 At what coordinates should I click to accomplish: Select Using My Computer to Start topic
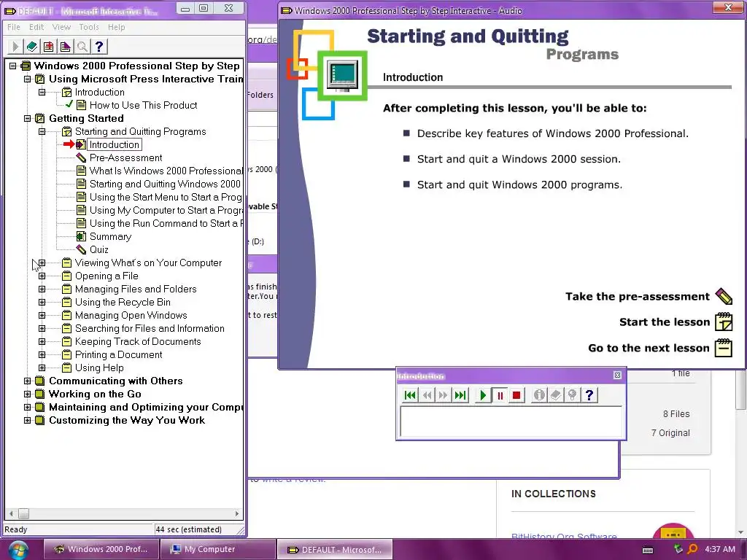(x=166, y=211)
